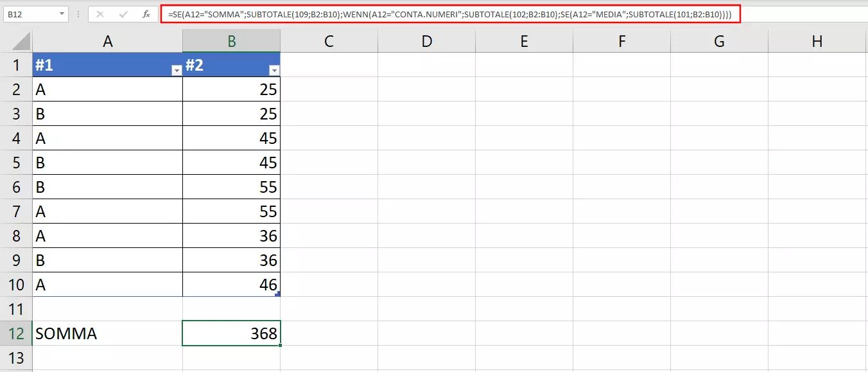Click cell A7 containing A
Screen dimensions: 868x372
(x=108, y=211)
